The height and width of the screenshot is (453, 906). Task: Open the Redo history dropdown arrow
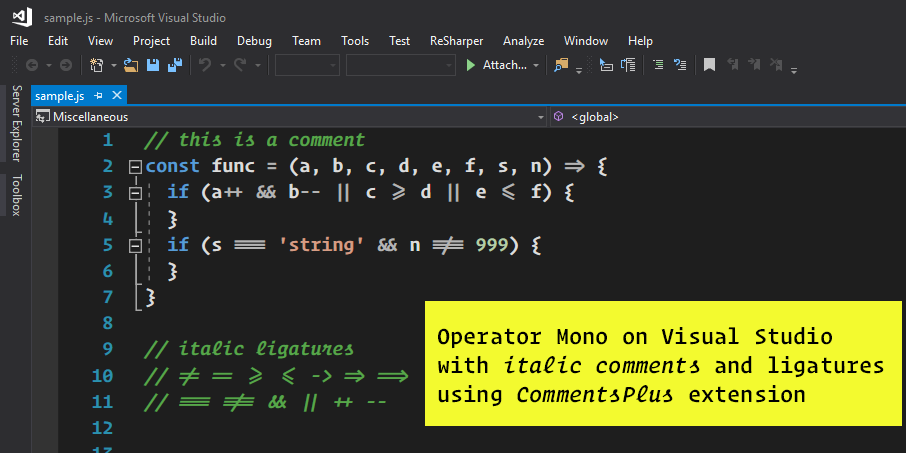point(257,66)
